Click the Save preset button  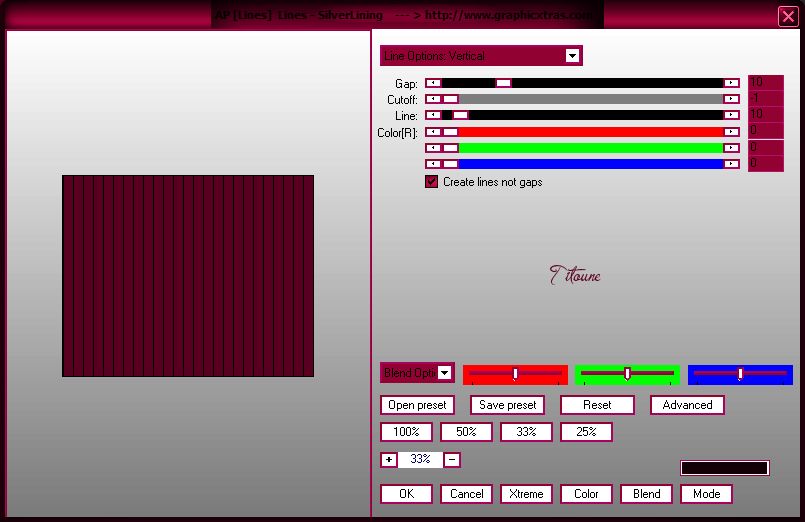click(x=507, y=405)
